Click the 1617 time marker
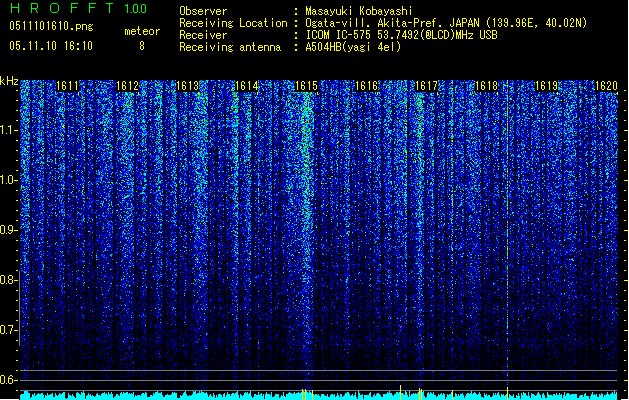 (426, 86)
